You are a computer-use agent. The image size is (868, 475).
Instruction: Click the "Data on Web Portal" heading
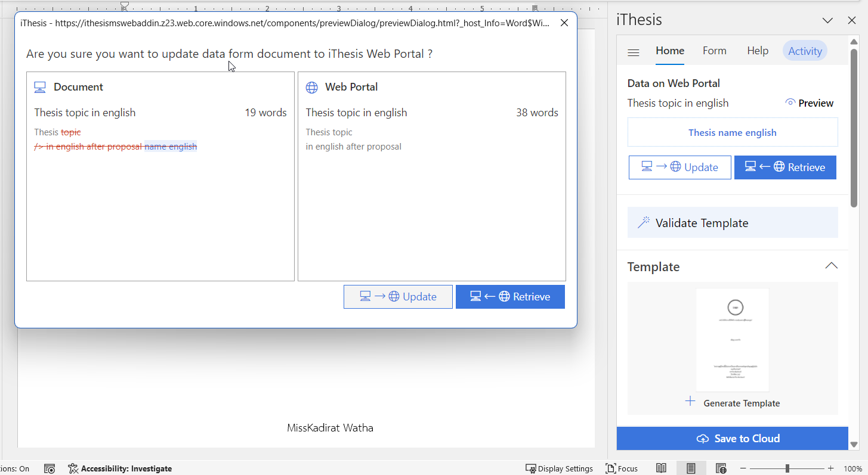coord(674,83)
